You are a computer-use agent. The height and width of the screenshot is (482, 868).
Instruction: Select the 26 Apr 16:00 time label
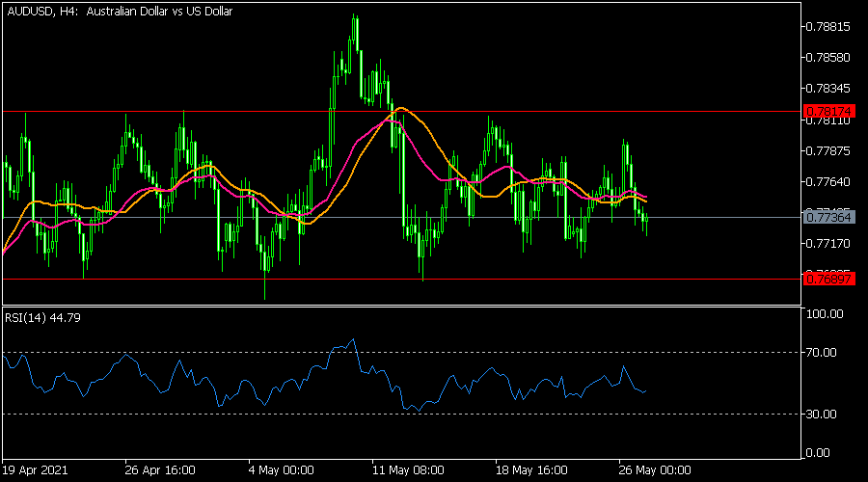(x=158, y=471)
